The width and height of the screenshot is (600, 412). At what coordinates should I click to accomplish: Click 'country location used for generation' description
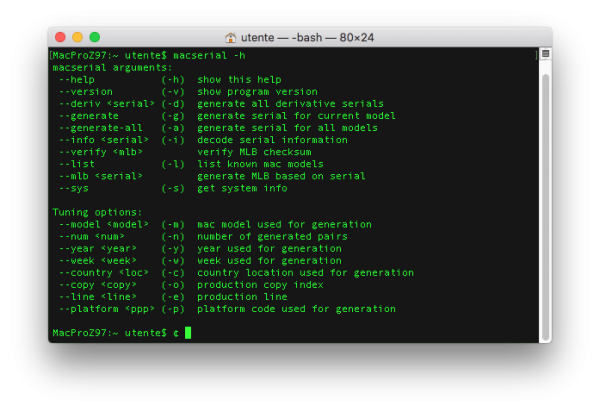305,273
